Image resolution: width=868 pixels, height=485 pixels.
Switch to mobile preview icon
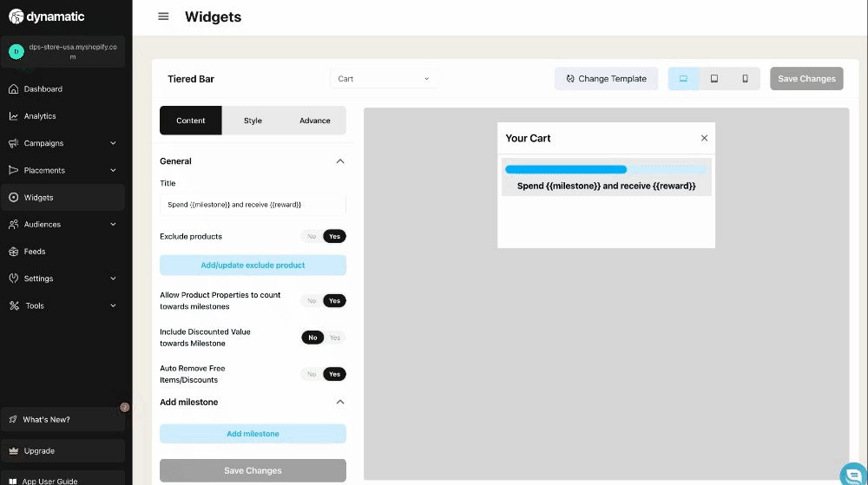click(745, 79)
